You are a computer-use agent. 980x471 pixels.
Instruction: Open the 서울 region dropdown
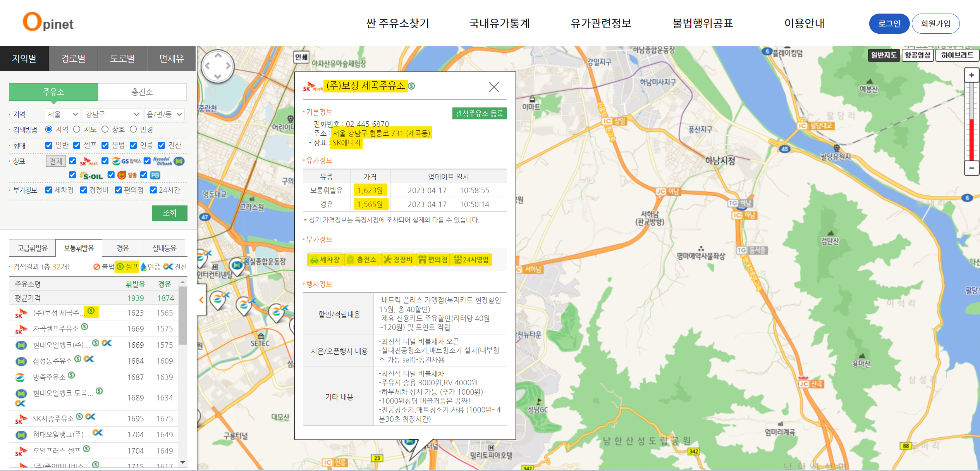(63, 114)
